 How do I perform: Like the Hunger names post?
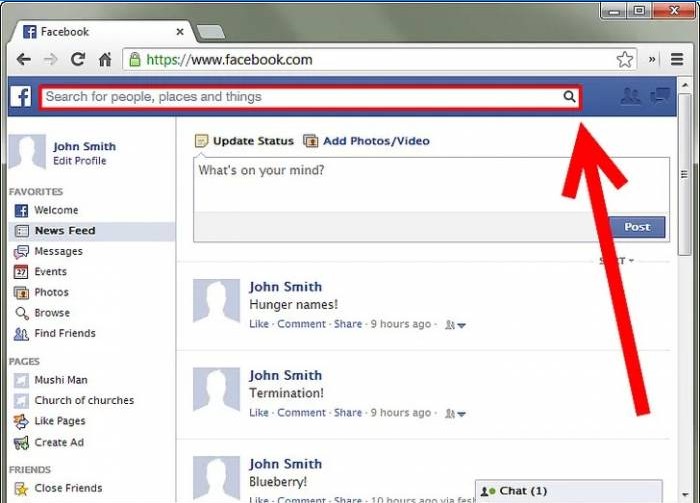(x=259, y=324)
